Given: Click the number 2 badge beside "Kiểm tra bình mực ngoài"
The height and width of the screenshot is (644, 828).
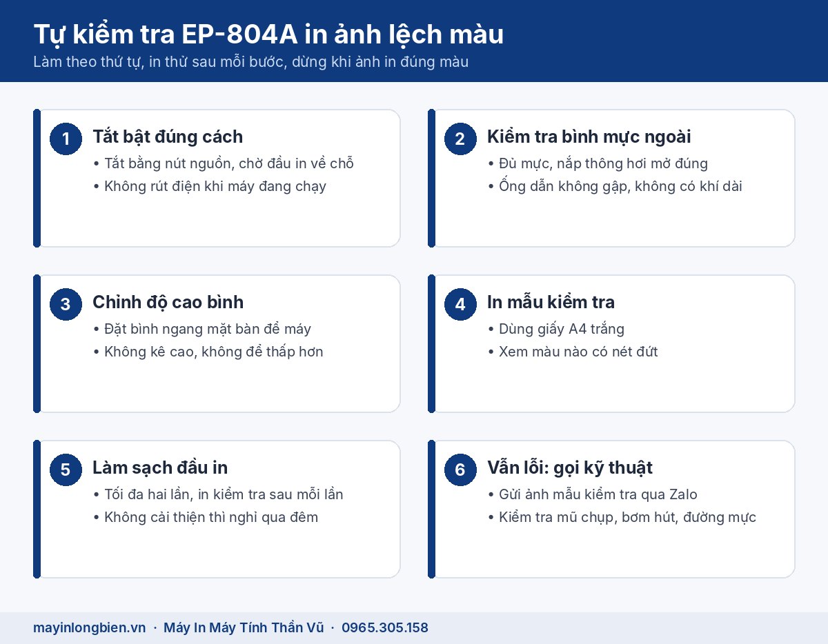Looking at the screenshot, I should (460, 139).
